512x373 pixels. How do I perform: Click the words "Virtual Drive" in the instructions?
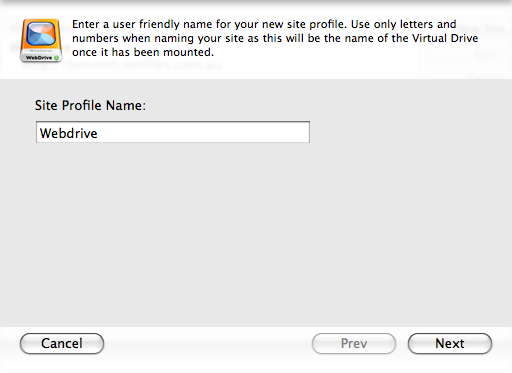tap(445, 38)
